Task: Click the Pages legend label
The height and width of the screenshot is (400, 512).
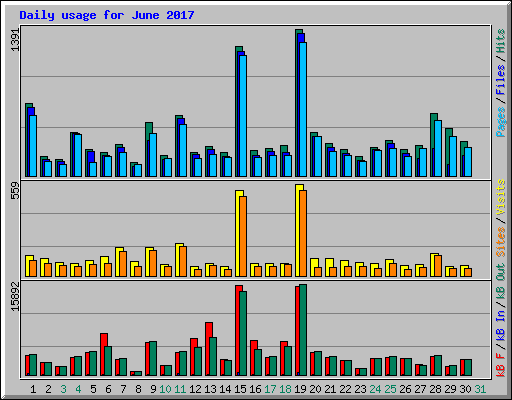Action: point(500,122)
